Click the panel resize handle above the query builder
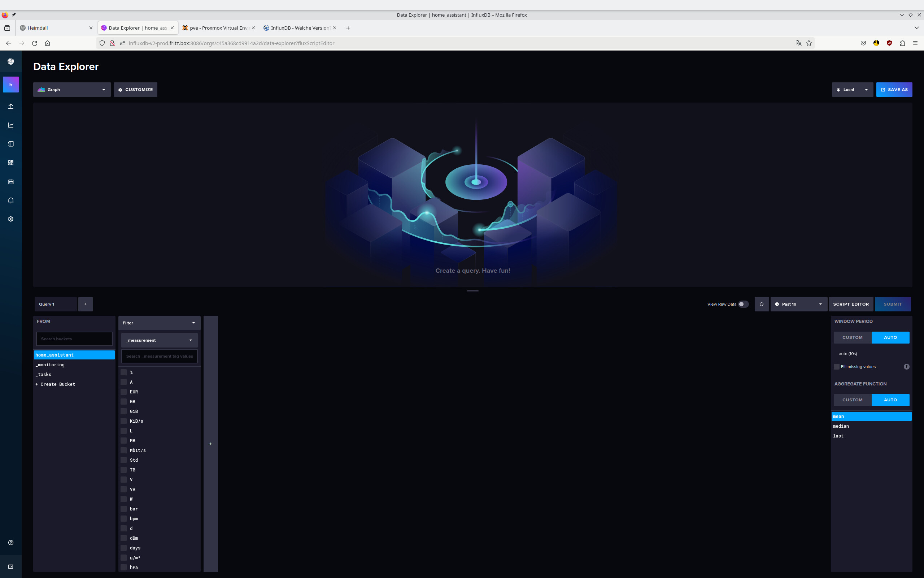The height and width of the screenshot is (578, 924). coord(472,291)
